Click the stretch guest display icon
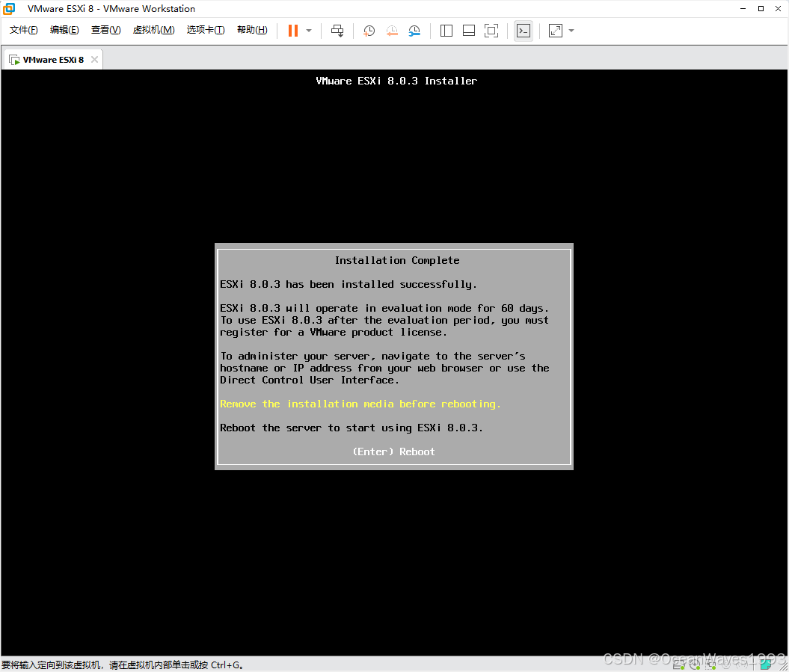The height and width of the screenshot is (672, 789). (x=556, y=31)
